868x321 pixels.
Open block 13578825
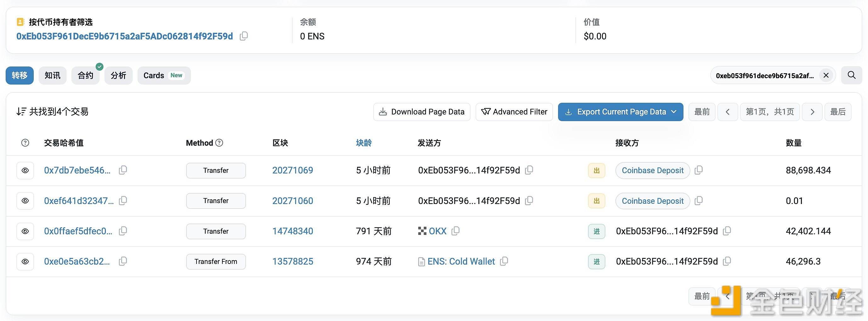[293, 261]
